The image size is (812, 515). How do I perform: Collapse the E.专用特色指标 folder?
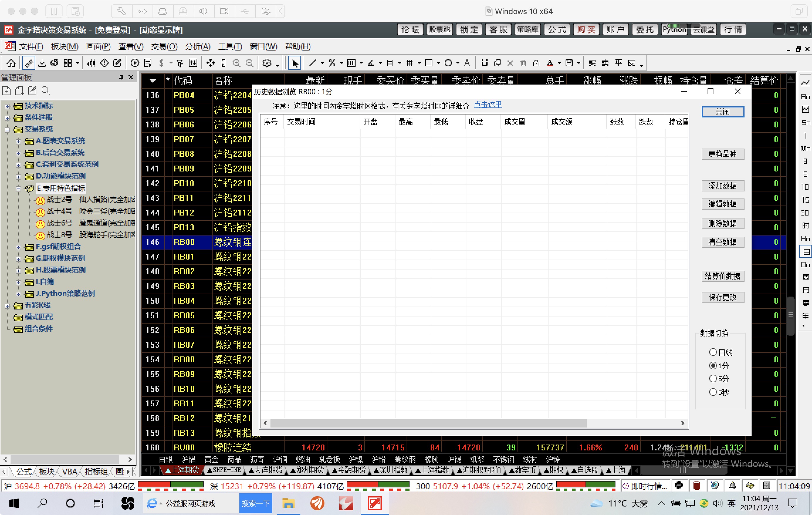(18, 189)
